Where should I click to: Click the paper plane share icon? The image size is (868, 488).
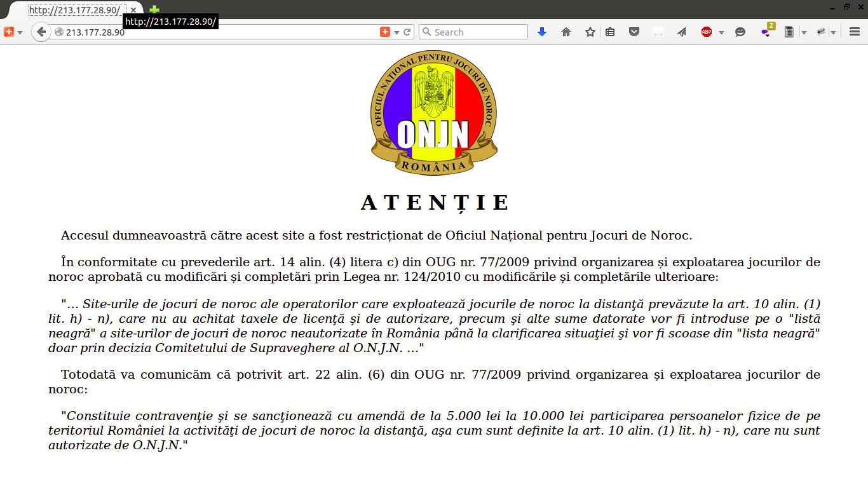(682, 32)
